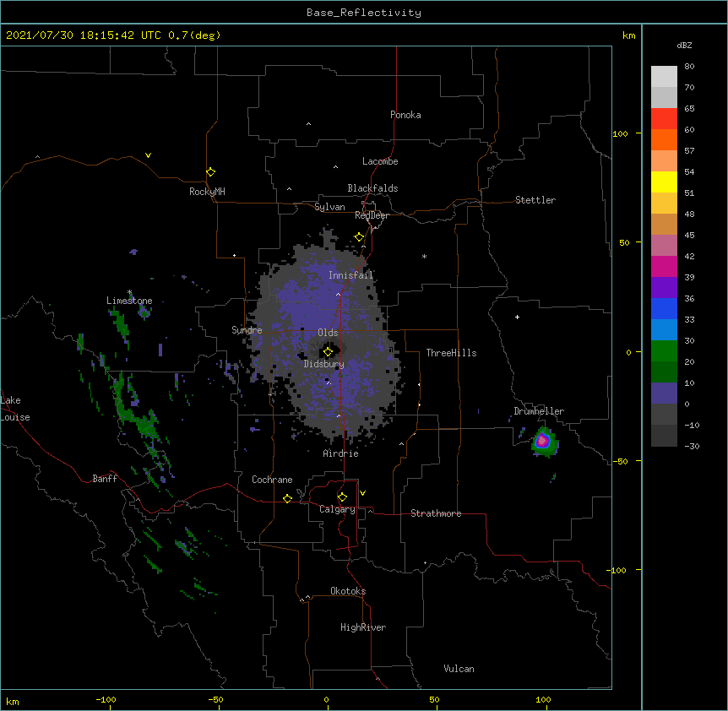728x711 pixels.
Task: Click the 50 tick label on right axis
Action: (x=624, y=242)
